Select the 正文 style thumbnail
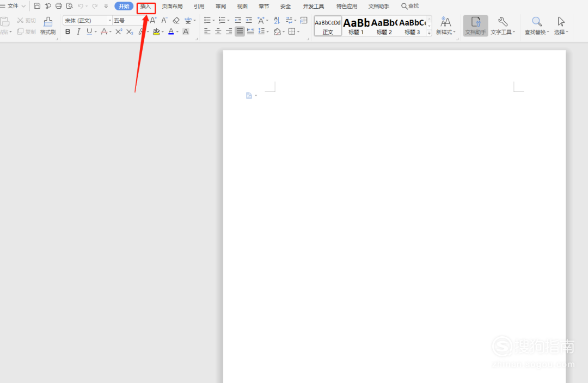The height and width of the screenshot is (383, 588). coord(328,26)
